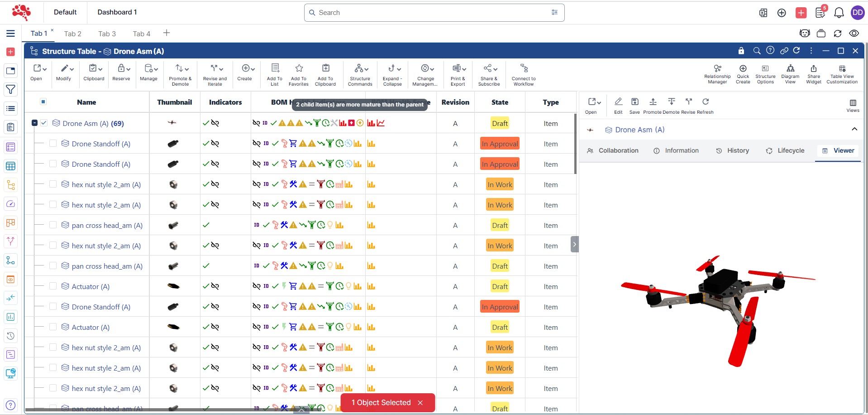
Task: Switch to Tab 2
Action: coord(72,34)
